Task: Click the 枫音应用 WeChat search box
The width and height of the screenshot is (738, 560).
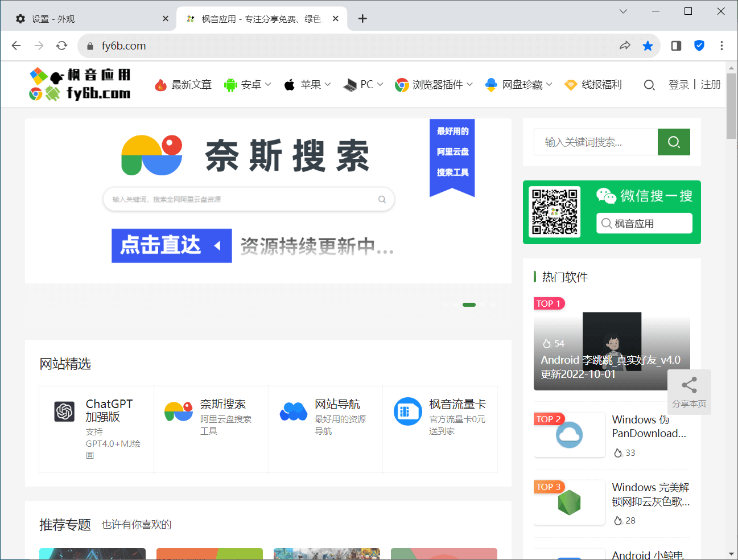Action: click(x=644, y=224)
